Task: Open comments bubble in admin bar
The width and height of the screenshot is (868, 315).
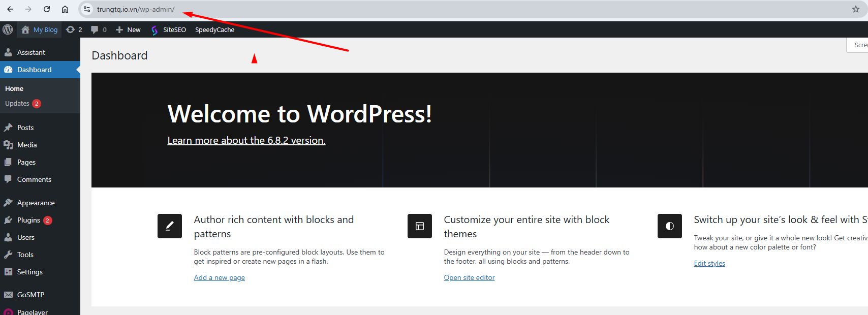Action: point(99,29)
